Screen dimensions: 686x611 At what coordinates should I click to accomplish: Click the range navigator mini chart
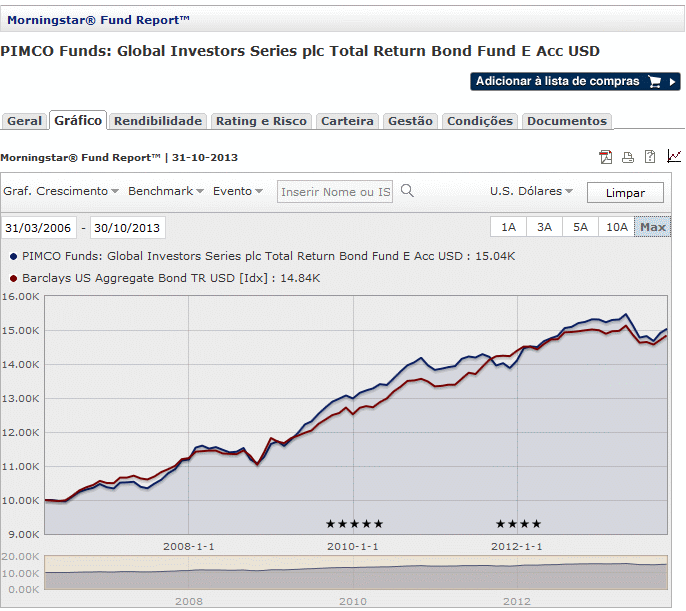click(x=356, y=573)
